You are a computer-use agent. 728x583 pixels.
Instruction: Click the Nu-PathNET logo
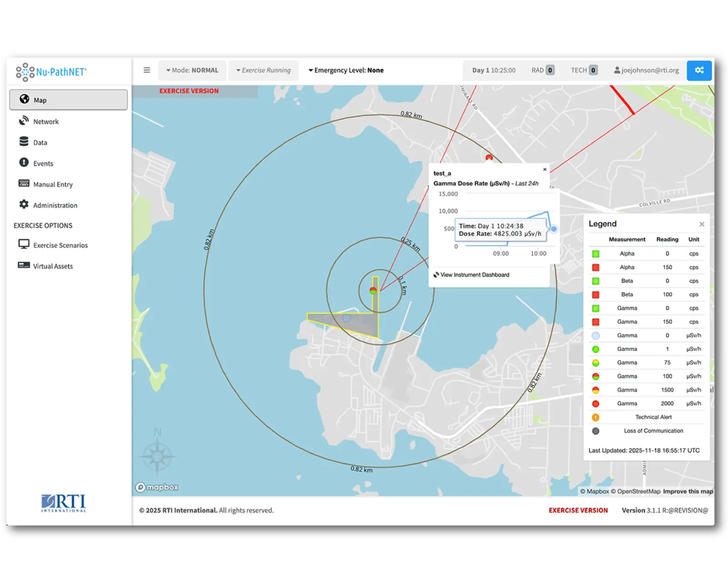pyautogui.click(x=51, y=72)
